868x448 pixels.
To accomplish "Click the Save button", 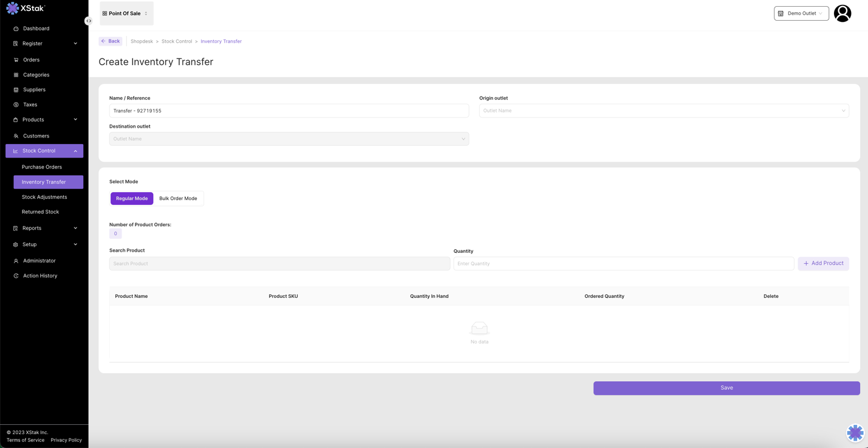I will [x=726, y=388].
